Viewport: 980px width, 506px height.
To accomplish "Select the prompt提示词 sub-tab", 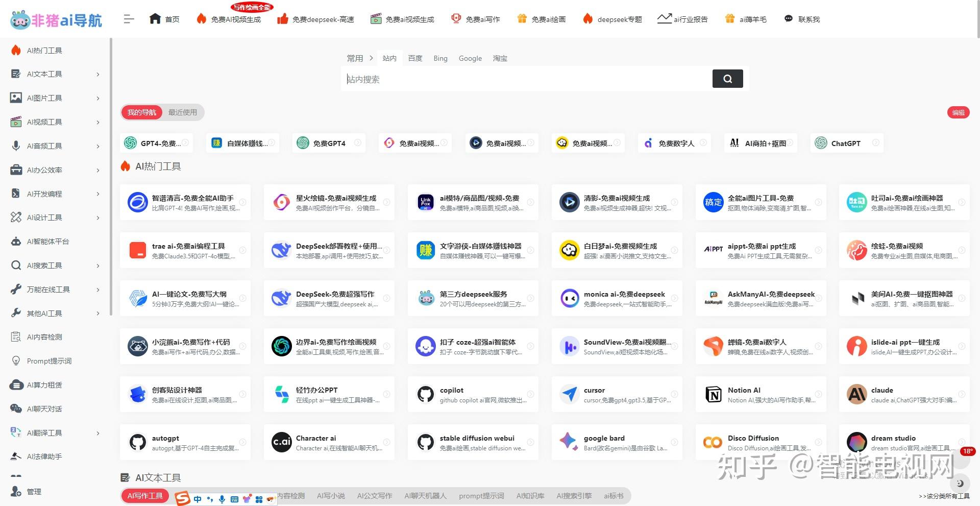I will pyautogui.click(x=481, y=496).
